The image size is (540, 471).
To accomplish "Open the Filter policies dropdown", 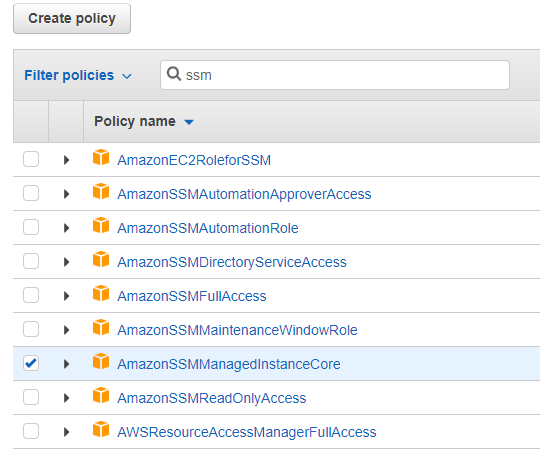I will coord(78,75).
